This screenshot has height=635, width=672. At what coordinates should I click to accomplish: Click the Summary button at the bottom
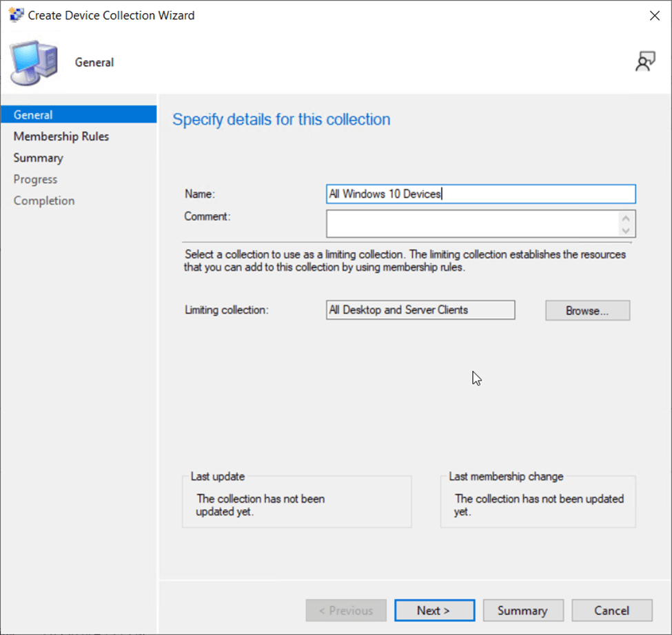click(522, 610)
